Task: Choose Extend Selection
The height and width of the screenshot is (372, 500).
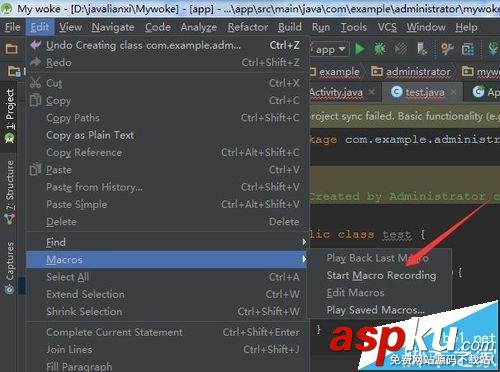Action: pos(166,294)
